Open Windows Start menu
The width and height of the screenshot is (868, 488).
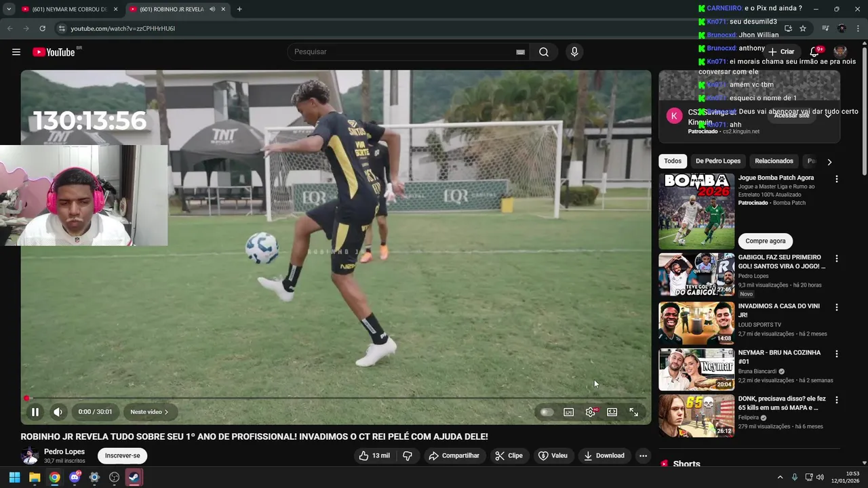pyautogui.click(x=14, y=477)
